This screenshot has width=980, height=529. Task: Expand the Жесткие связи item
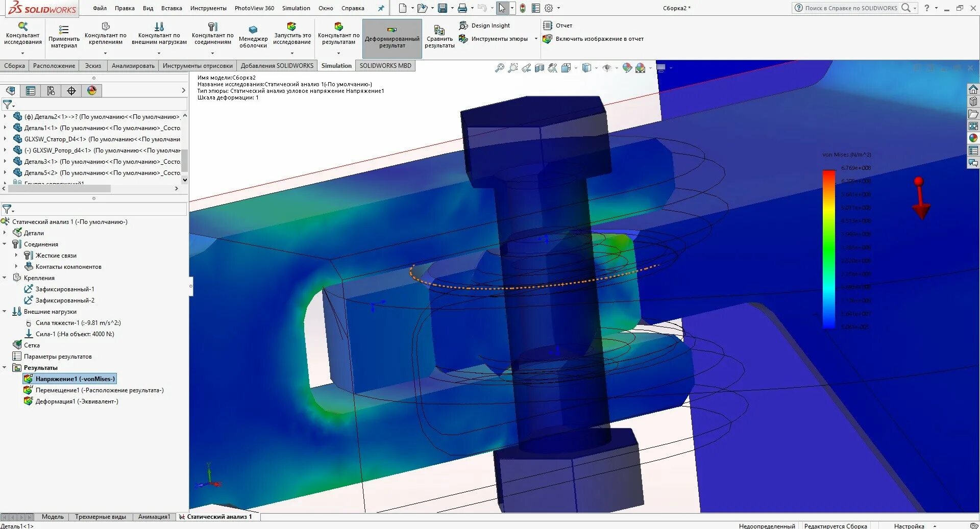pyautogui.click(x=16, y=255)
